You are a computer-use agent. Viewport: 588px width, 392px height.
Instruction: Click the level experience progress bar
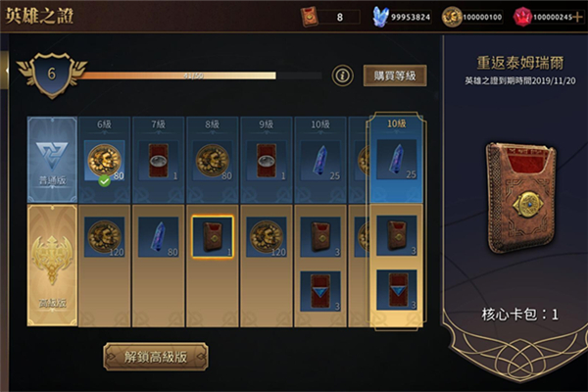201,75
